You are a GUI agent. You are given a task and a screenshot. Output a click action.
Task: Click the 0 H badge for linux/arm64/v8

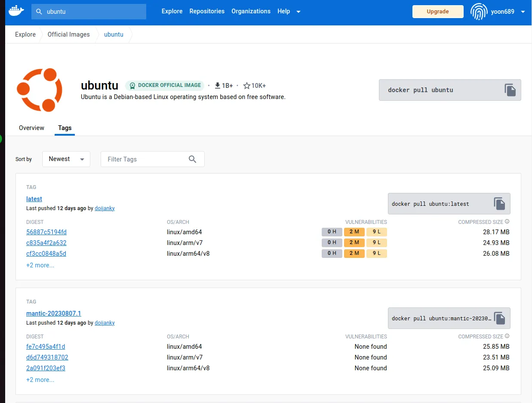(x=332, y=253)
